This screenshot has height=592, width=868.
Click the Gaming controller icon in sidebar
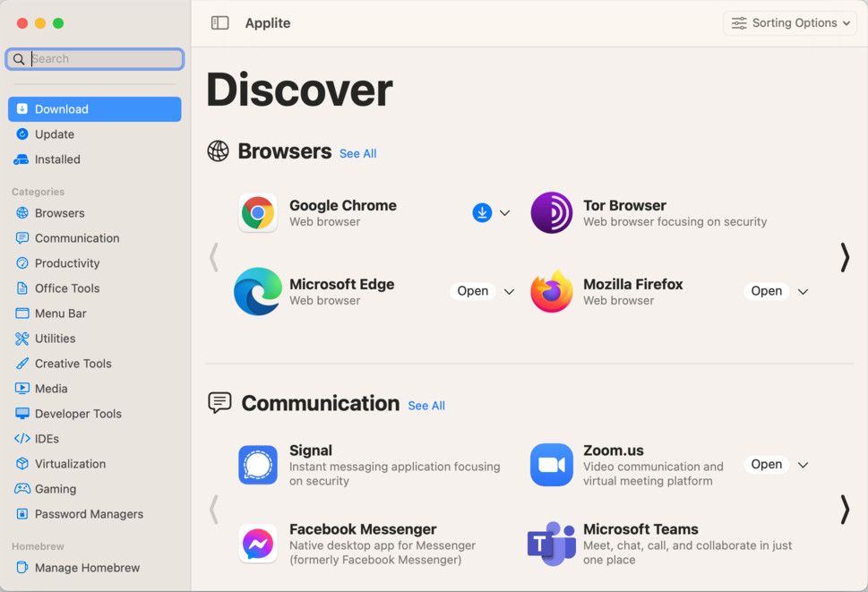click(22, 488)
